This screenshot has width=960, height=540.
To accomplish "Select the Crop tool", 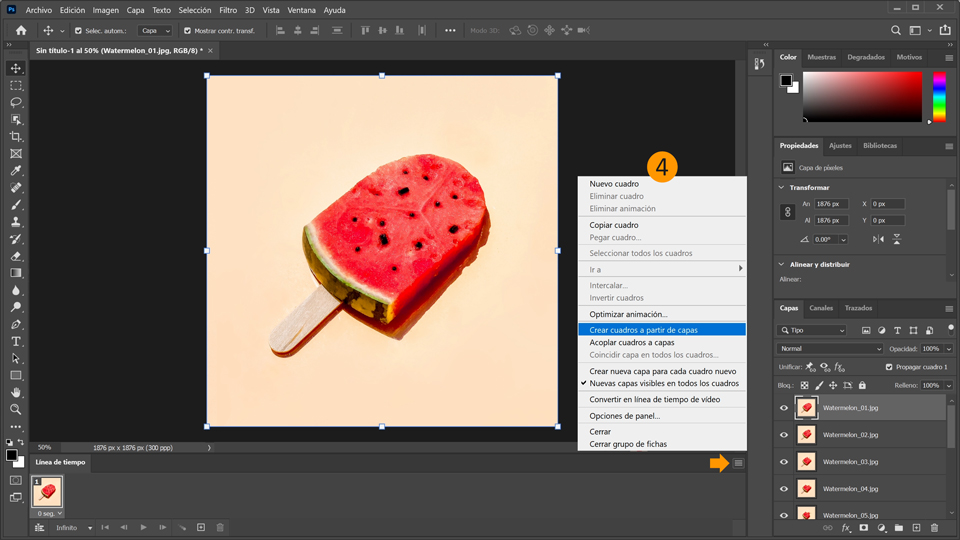I will (16, 137).
